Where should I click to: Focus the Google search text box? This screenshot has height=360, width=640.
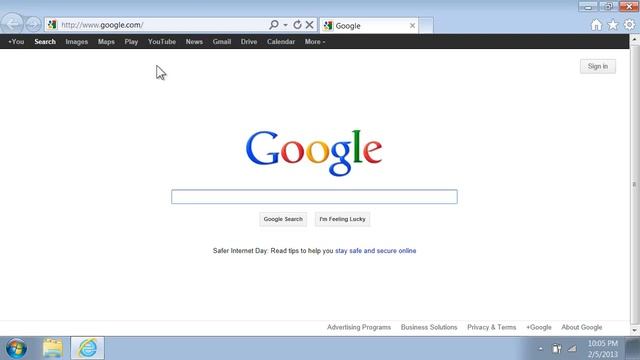(314, 197)
